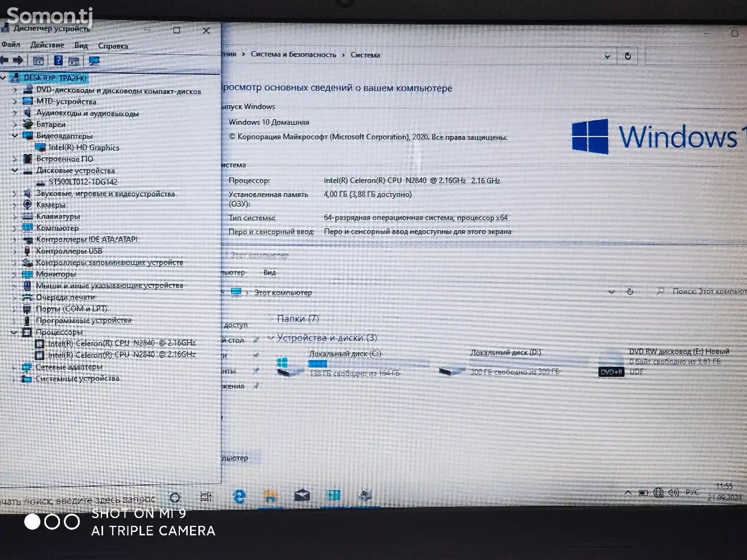This screenshot has width=747, height=560.
Task: Click refresh icon in Explorer window
Action: (630, 291)
